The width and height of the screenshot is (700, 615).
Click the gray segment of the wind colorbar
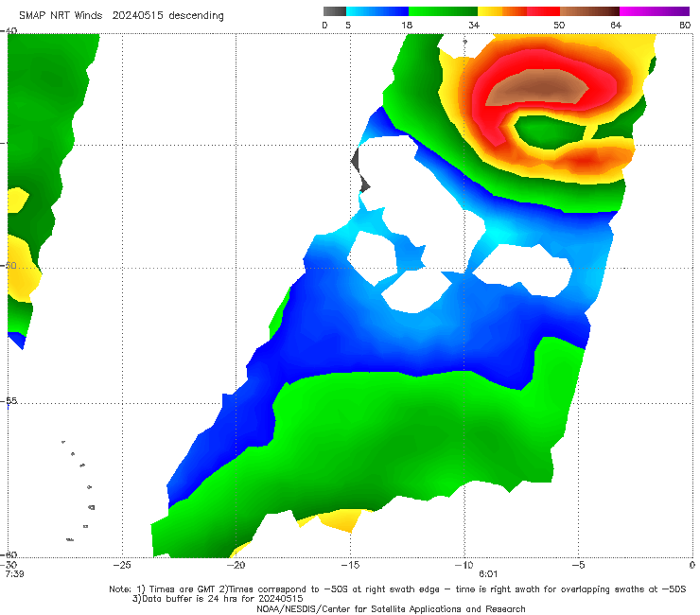334,11
